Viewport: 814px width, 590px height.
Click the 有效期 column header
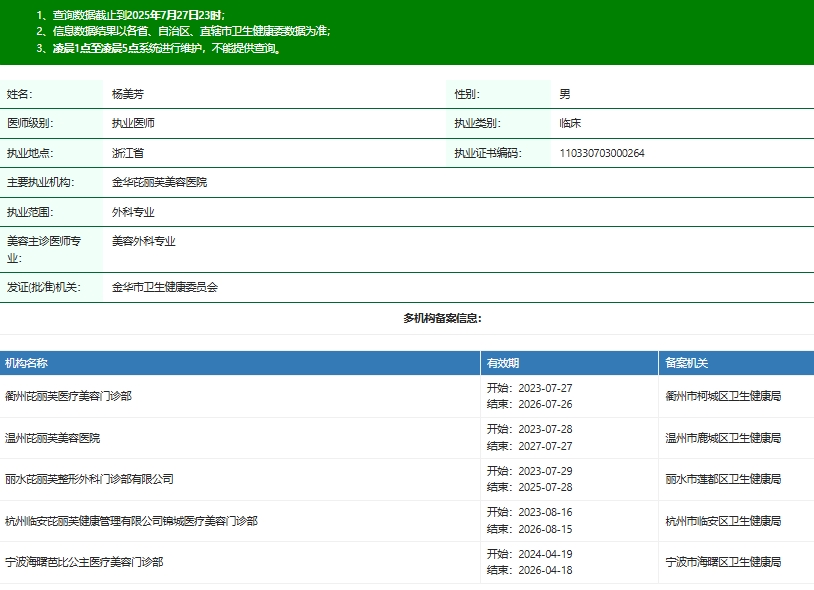[503, 363]
